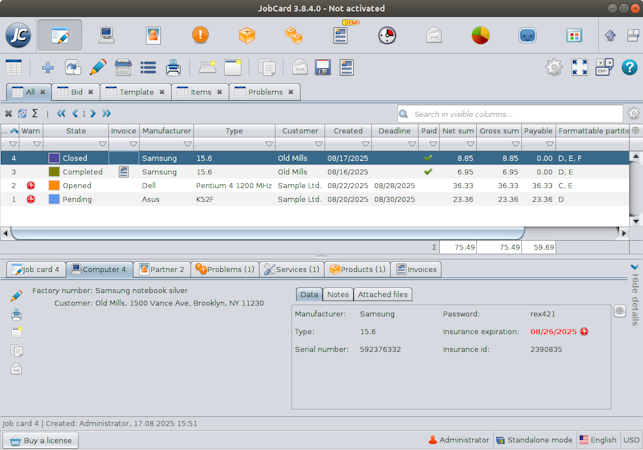The width and height of the screenshot is (643, 450).
Task: Open Net sum column filter dropdown
Action: [470, 144]
